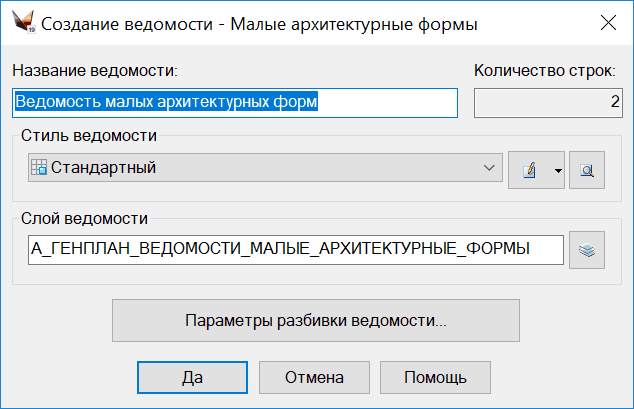Click the chevron arrow of style dropdown

point(489,168)
